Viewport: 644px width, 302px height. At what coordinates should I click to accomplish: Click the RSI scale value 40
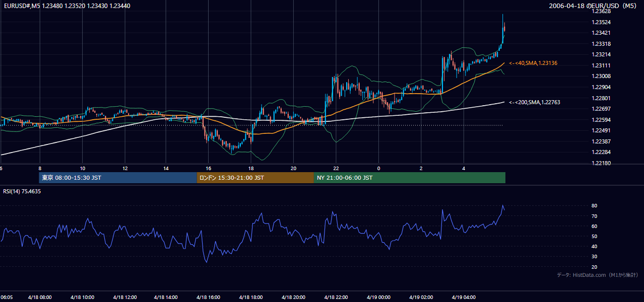(x=595, y=246)
